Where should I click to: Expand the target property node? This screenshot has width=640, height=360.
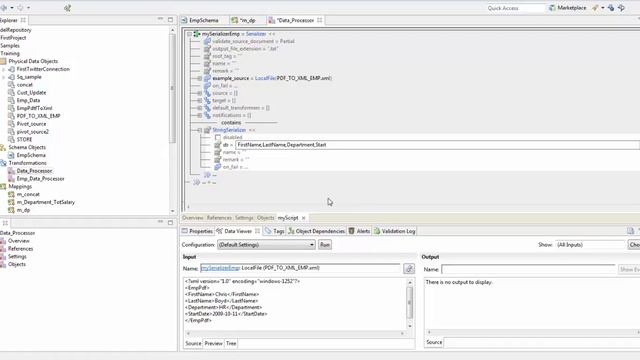[x=200, y=100]
